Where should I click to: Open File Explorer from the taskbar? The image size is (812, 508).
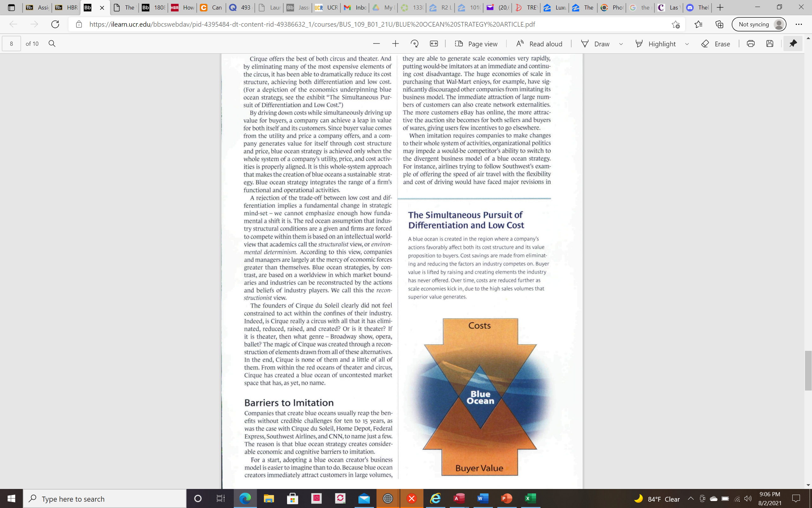pos(269,498)
